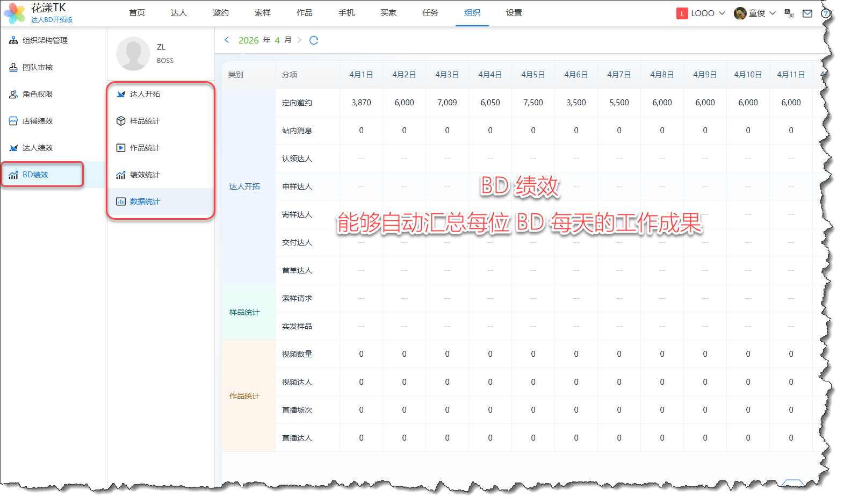Select 团队审核 in the sidebar
This screenshot has height=504, width=844.
[x=37, y=67]
